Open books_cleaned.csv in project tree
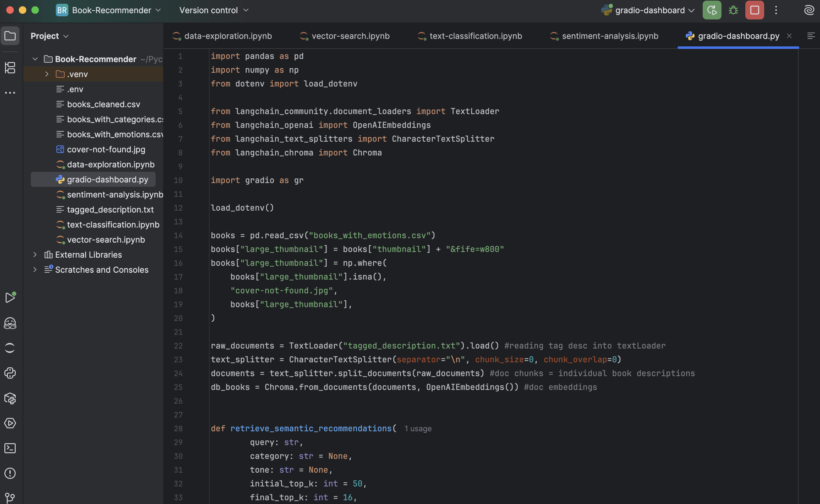Image resolution: width=820 pixels, height=504 pixels. tap(104, 104)
